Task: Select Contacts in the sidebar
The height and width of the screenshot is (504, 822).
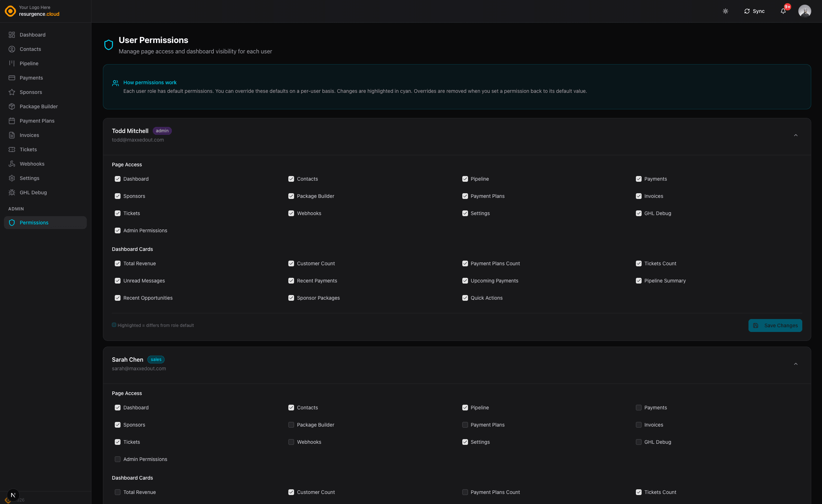Action: [x=30, y=49]
